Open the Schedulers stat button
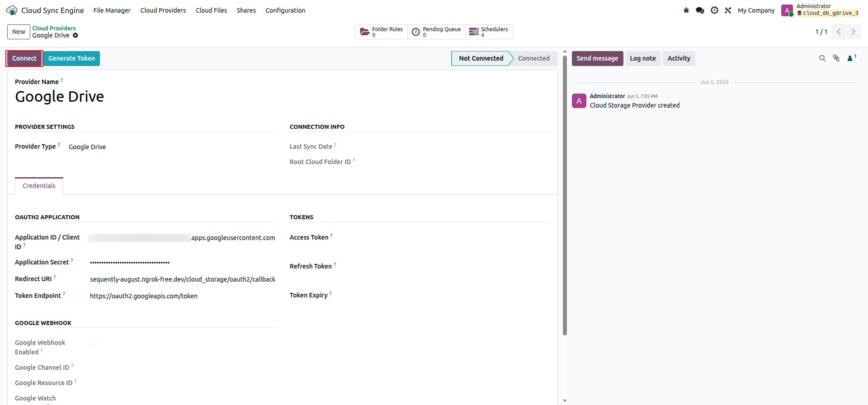 pyautogui.click(x=489, y=32)
